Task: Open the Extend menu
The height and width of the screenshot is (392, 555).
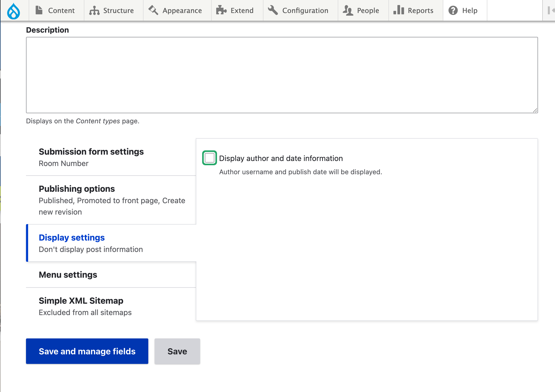Action: tap(237, 10)
